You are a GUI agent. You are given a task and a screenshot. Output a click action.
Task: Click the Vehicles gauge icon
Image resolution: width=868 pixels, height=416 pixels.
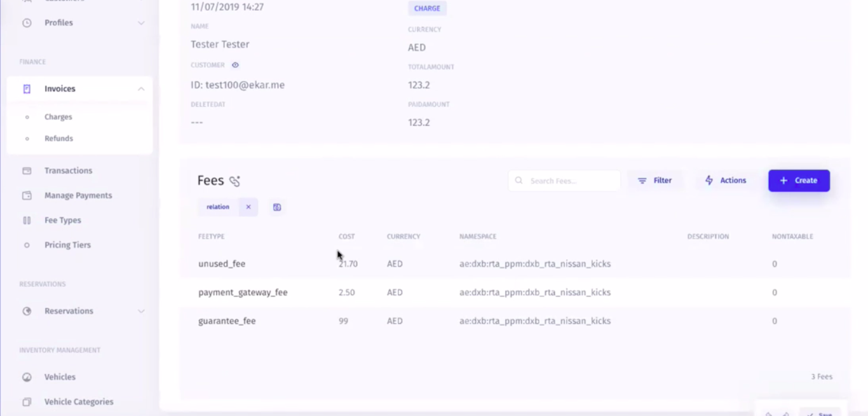click(27, 377)
